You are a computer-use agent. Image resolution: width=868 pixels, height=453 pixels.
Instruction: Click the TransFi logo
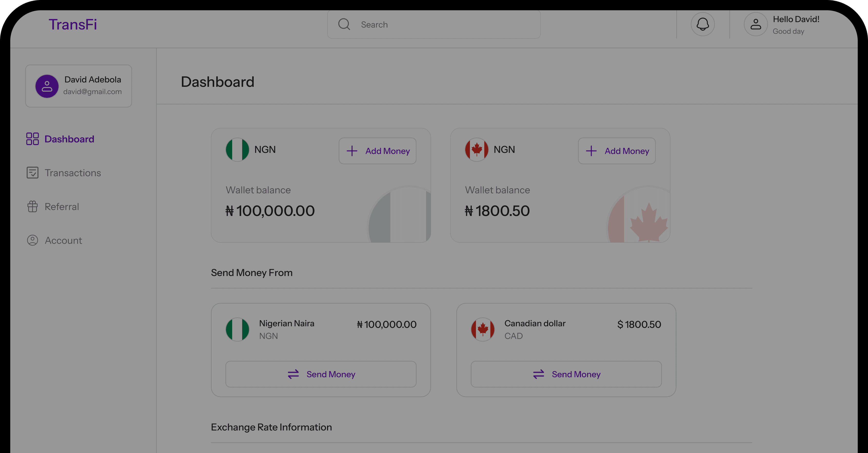coord(73,25)
